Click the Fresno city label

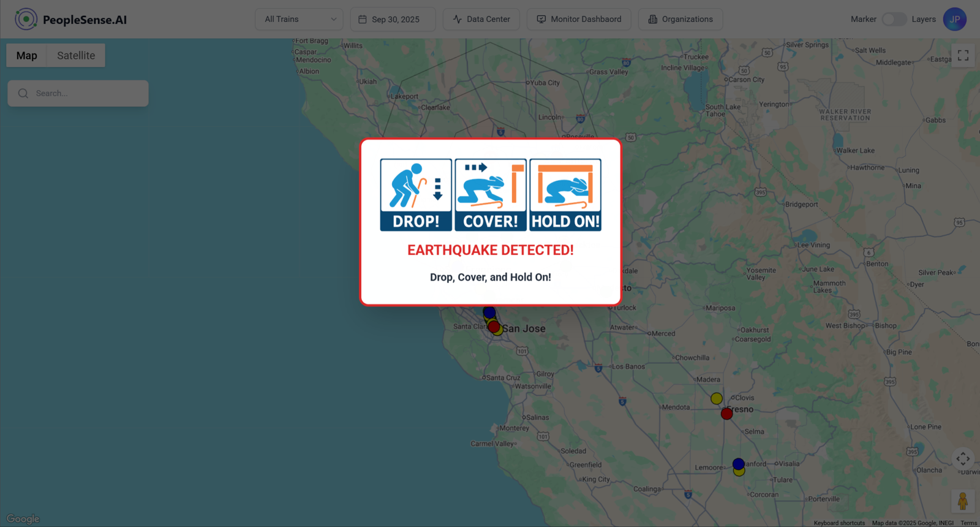coord(741,409)
